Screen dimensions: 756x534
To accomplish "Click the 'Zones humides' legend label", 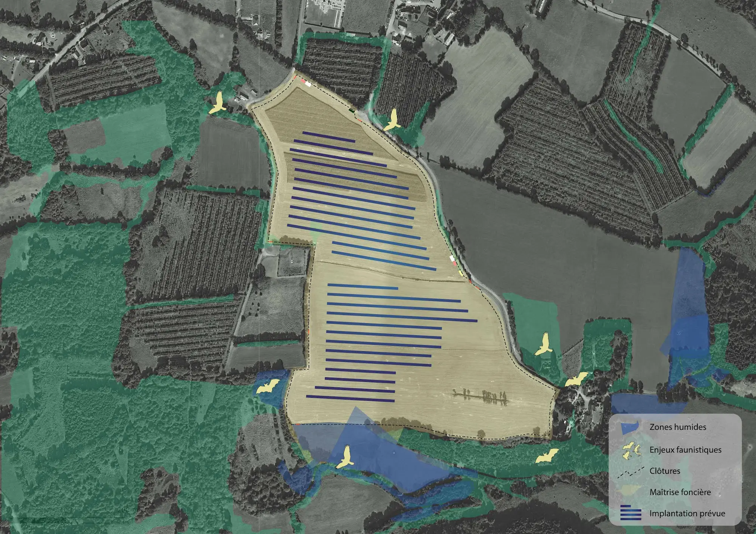I will tap(677, 427).
